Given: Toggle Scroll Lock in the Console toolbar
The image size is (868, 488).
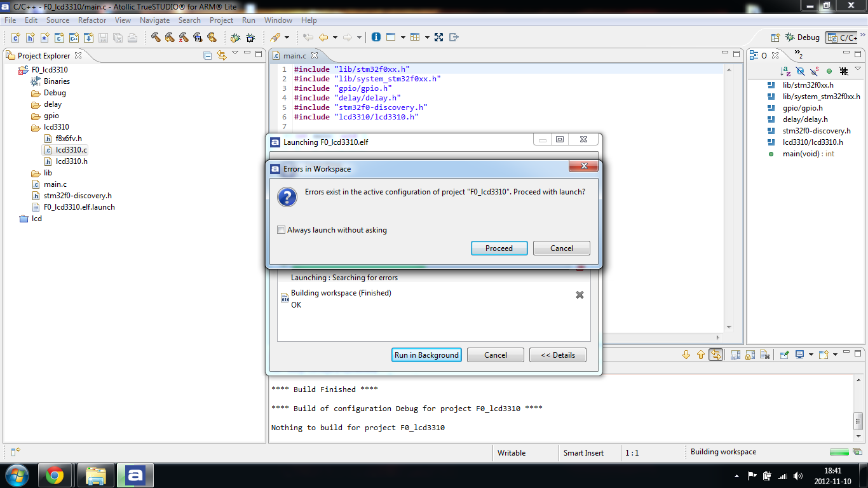Looking at the screenshot, I should [750, 355].
